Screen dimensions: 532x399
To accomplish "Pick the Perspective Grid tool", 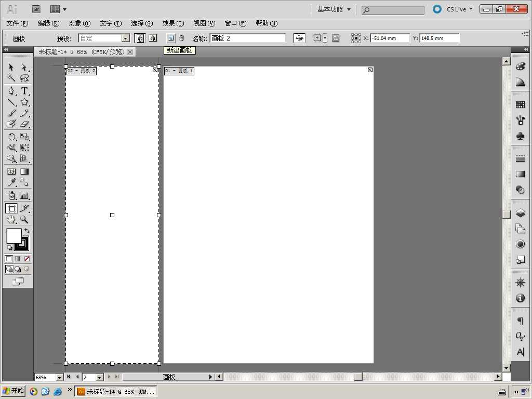I will click(x=24, y=158).
